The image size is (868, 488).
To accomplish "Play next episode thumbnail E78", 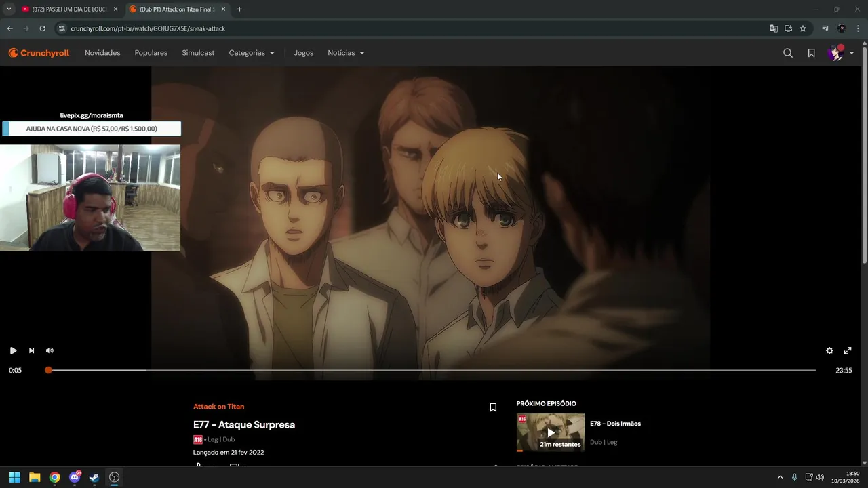I will pos(551,432).
